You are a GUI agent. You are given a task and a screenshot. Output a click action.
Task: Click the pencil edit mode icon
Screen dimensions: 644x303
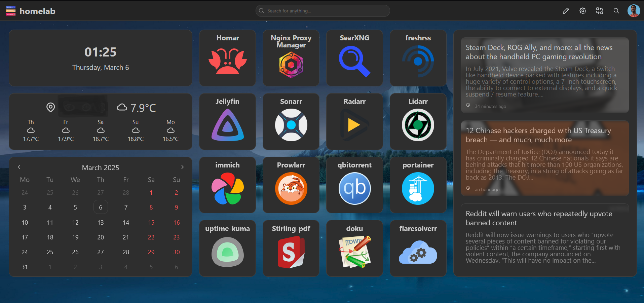(566, 11)
